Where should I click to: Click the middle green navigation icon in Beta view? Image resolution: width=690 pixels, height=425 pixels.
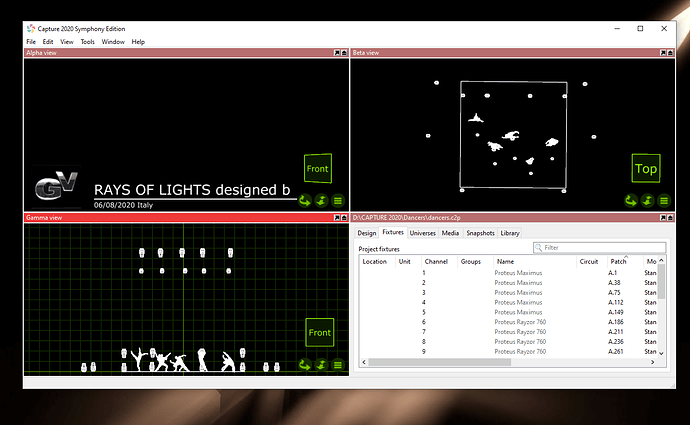(647, 201)
